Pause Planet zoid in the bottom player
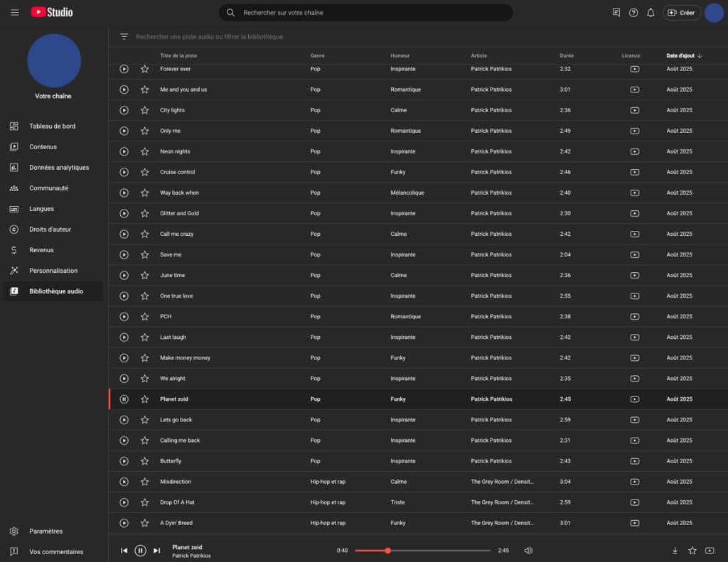728x562 pixels. click(x=140, y=551)
